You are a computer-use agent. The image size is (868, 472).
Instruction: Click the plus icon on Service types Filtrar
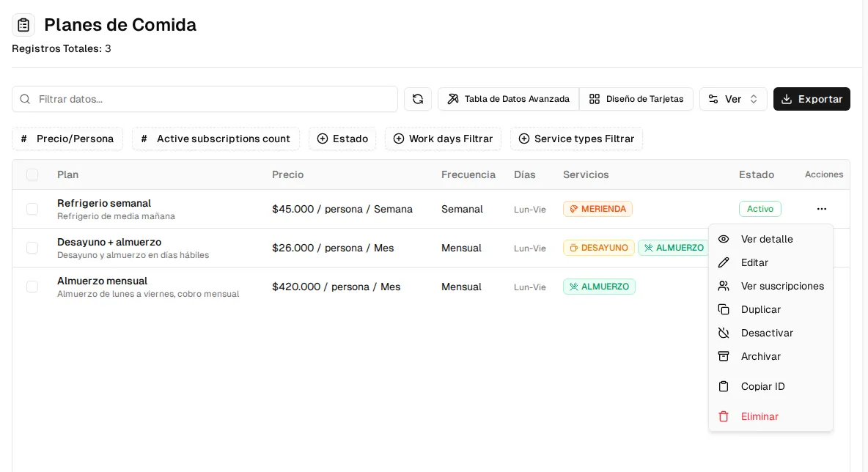tap(523, 139)
